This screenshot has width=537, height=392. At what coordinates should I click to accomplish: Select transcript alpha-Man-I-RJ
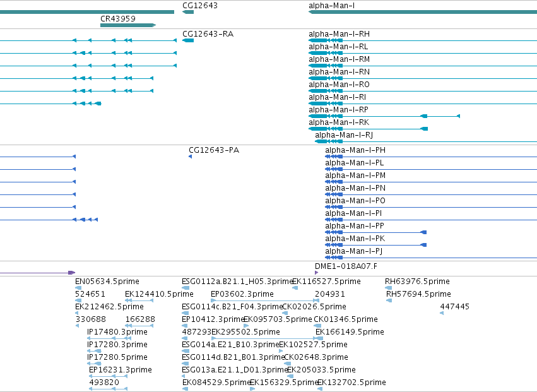pos(344,135)
